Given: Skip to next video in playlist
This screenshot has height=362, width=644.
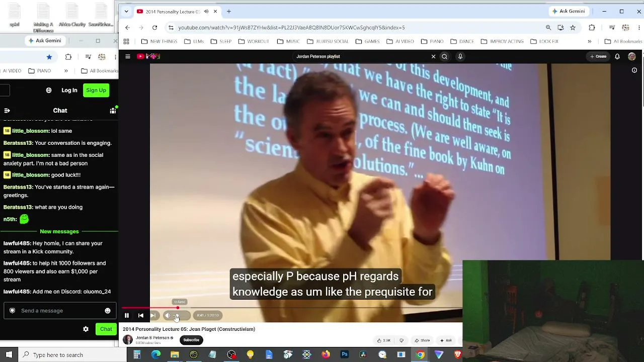Looking at the screenshot, I should point(153,315).
